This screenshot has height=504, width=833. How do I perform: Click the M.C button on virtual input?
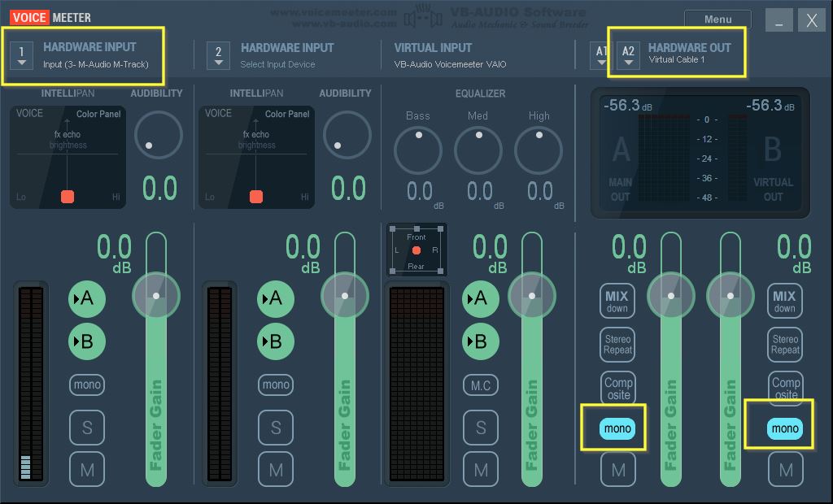481,385
